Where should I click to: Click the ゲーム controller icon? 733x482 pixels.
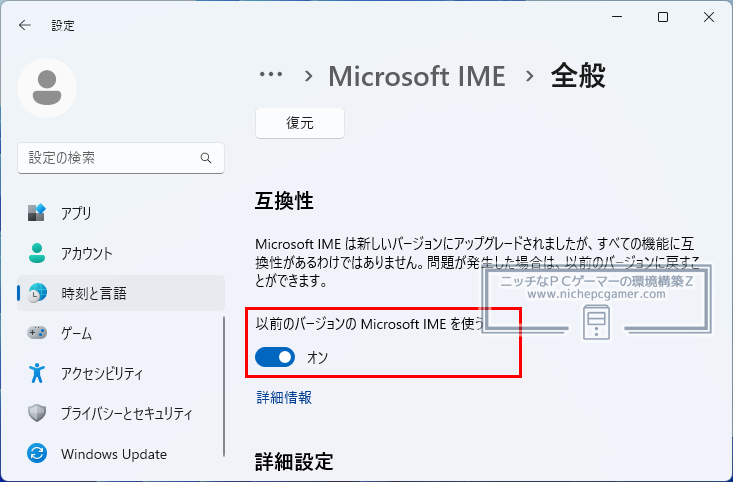click(x=37, y=333)
